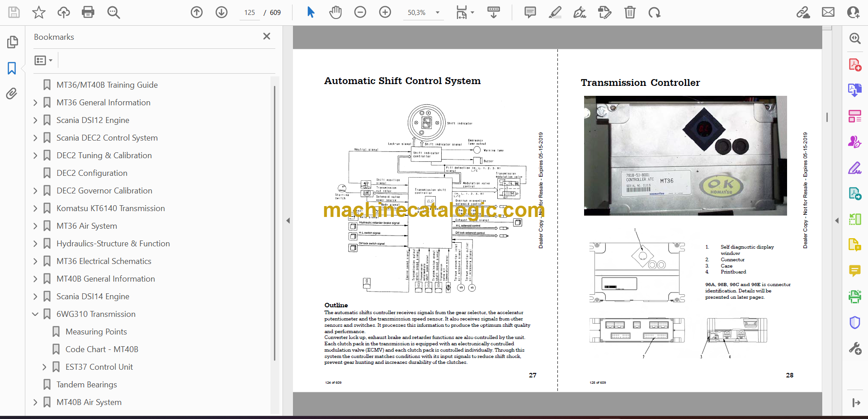868x419 pixels.
Task: Click the scrolling mode icon
Action: 494,12
